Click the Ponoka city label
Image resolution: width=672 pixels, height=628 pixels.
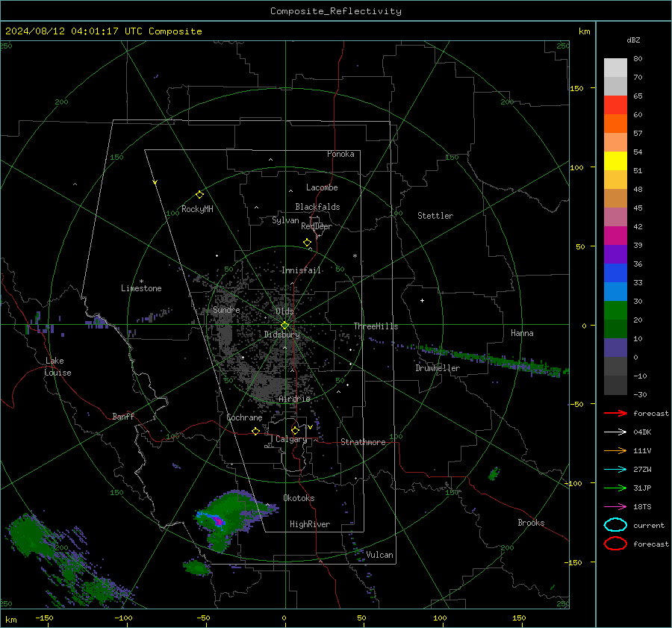340,154
